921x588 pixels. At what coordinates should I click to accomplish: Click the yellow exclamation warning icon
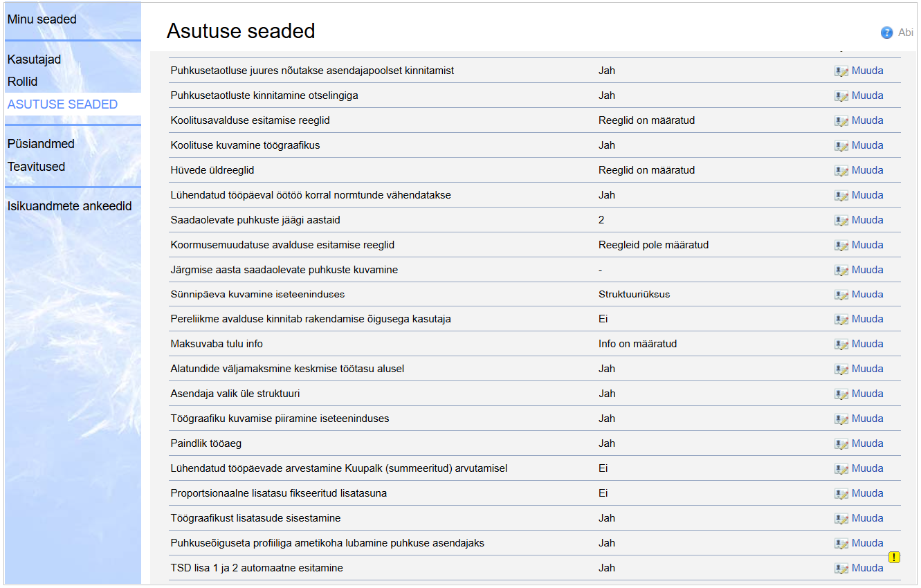(x=894, y=557)
